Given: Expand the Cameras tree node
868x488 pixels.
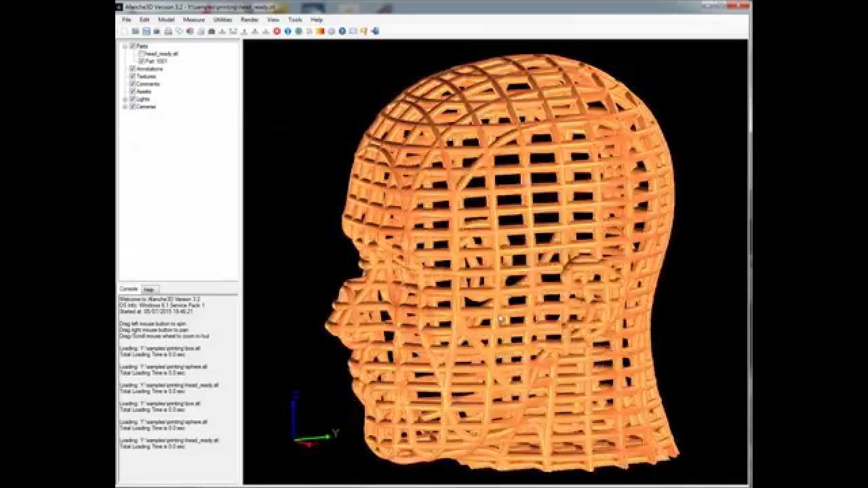Looking at the screenshot, I should click(125, 106).
